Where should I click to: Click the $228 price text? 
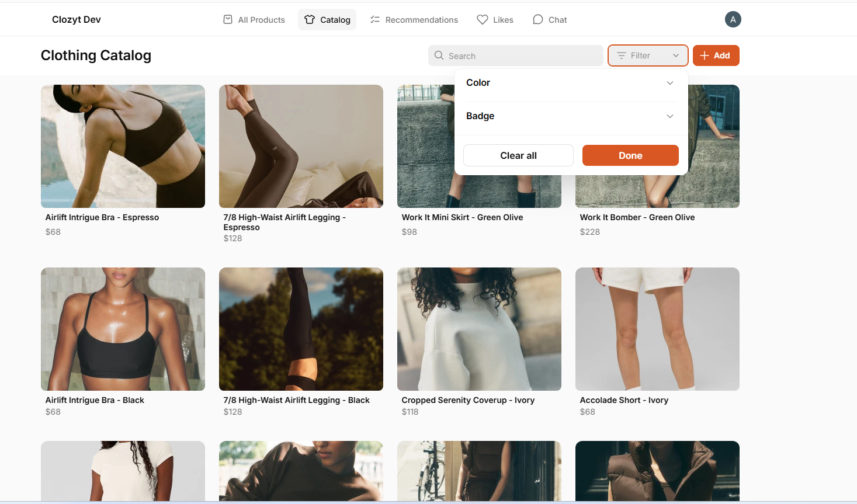589,232
